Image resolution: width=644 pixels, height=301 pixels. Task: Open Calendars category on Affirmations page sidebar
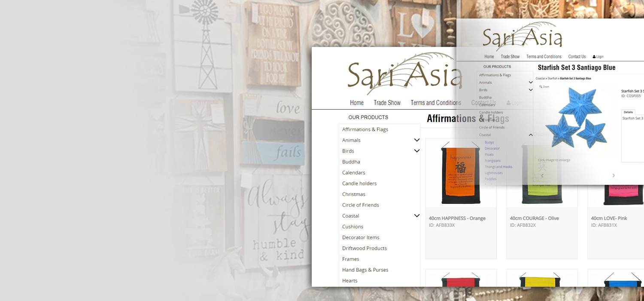coord(354,172)
